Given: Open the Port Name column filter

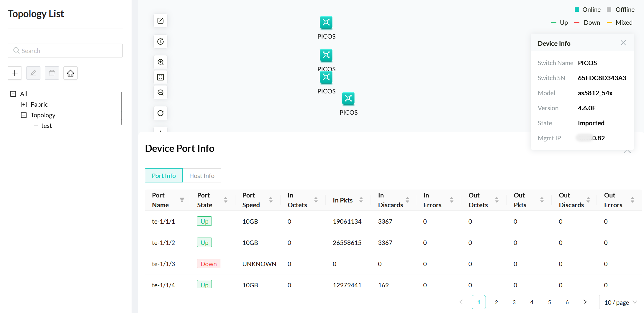Looking at the screenshot, I should click(182, 200).
